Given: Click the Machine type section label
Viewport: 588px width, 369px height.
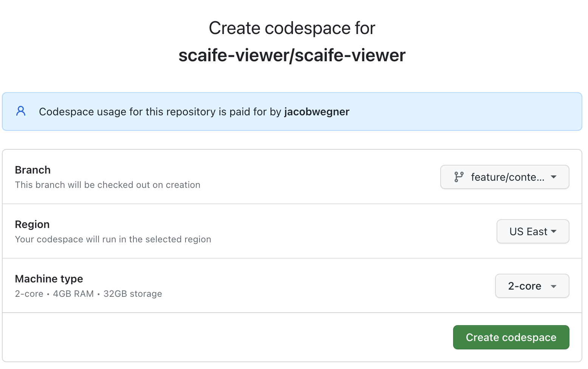Looking at the screenshot, I should tap(49, 279).
